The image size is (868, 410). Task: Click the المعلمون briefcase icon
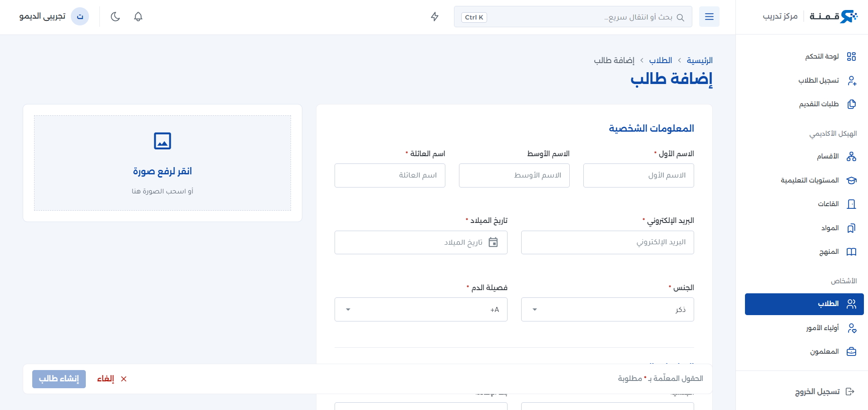(852, 351)
